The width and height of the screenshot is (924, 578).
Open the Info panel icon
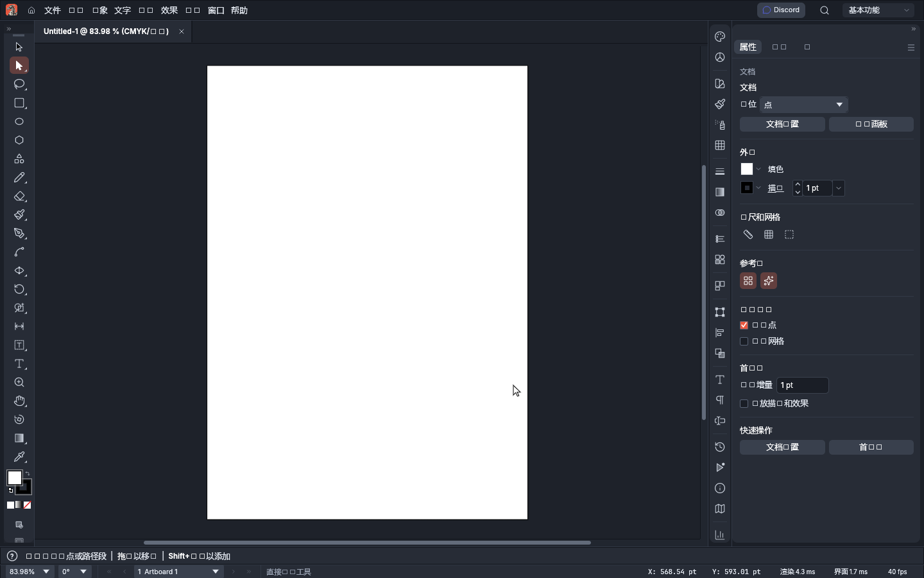[720, 488]
